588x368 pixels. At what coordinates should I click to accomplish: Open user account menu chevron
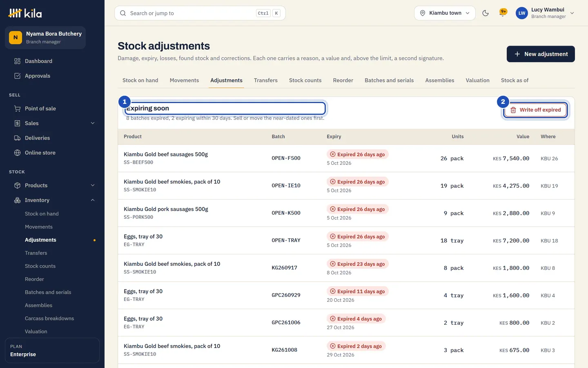[x=572, y=13]
